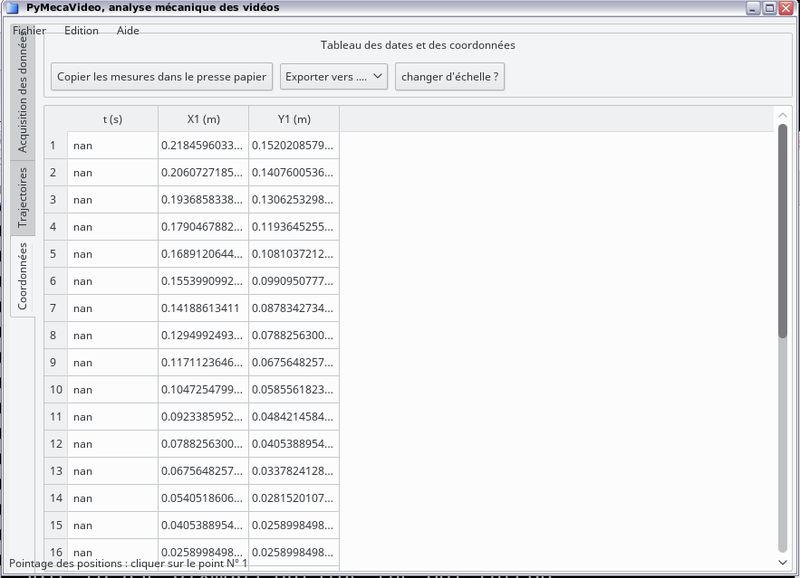Click X1 cell 0.0923385952...
This screenshot has height=578, width=800.
204,417
